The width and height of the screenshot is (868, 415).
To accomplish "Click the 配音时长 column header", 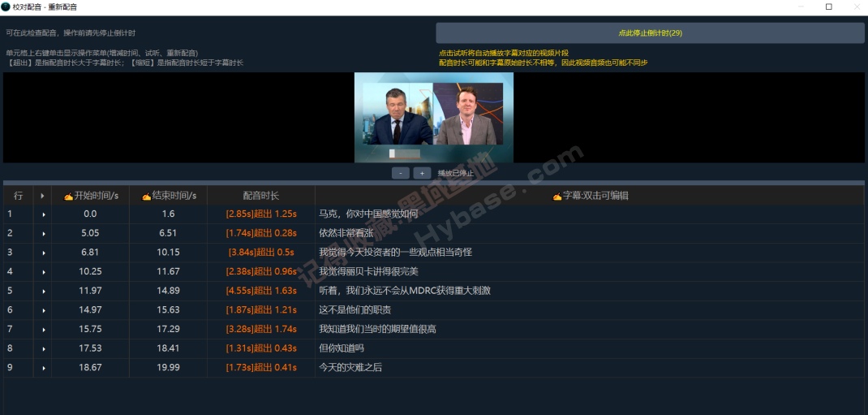I will click(x=261, y=196).
